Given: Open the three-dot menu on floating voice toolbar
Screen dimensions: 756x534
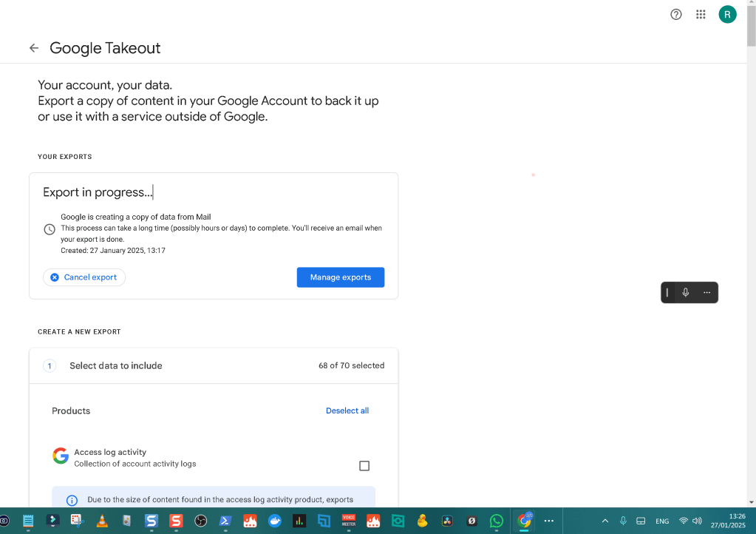Looking at the screenshot, I should tap(706, 292).
